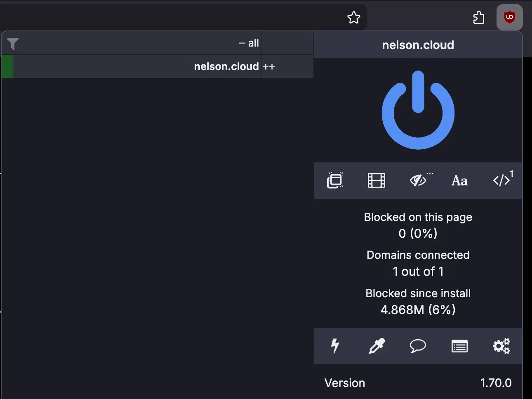Click the large media blocking icon

pyautogui.click(x=376, y=180)
